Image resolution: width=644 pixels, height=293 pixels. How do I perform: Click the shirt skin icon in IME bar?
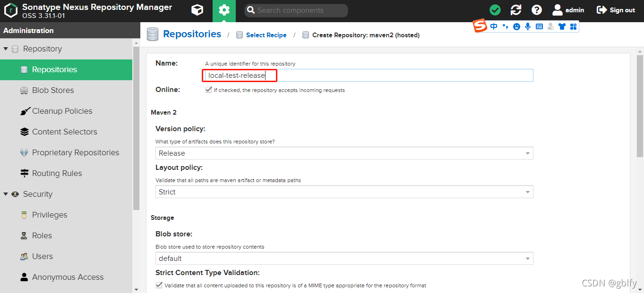pos(562,27)
